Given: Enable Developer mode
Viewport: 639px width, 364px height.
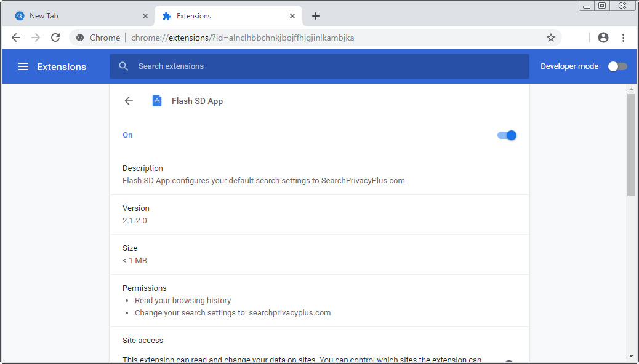Looking at the screenshot, I should pos(617,66).
